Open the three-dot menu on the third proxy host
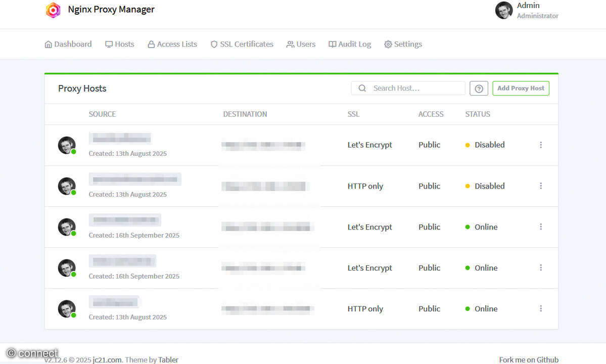The image size is (606, 364). click(541, 226)
